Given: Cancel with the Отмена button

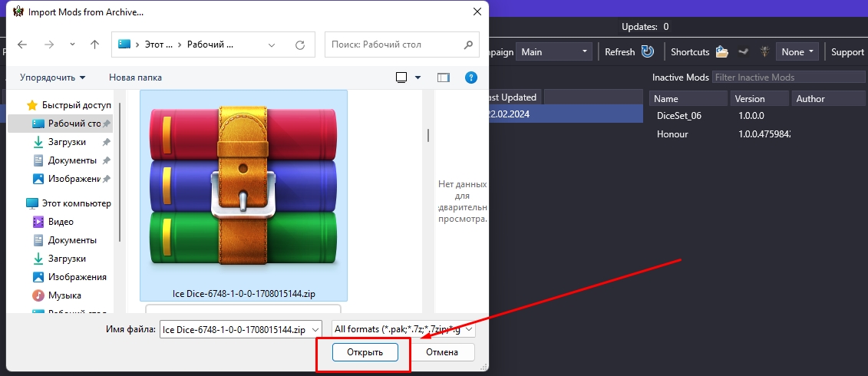Looking at the screenshot, I should 442,352.
